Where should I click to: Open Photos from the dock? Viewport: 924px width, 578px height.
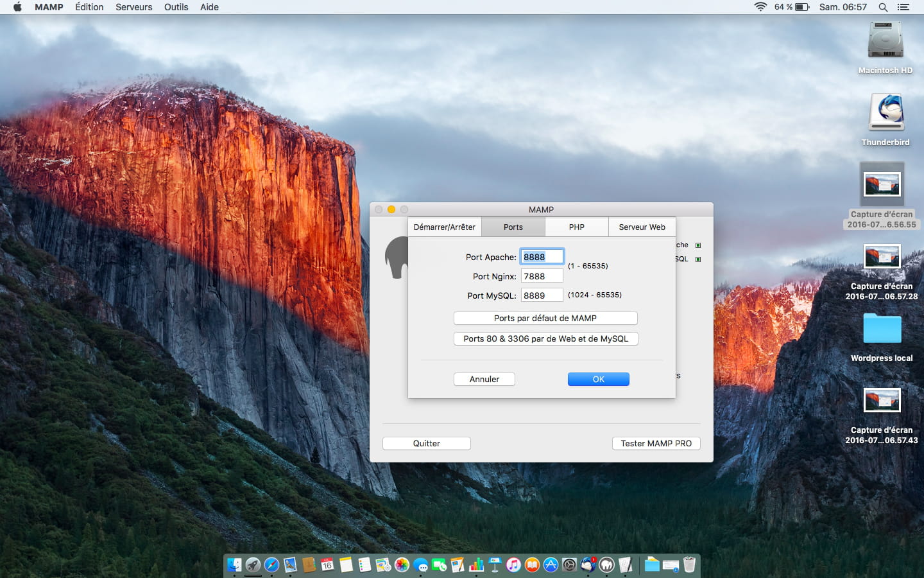point(402,565)
